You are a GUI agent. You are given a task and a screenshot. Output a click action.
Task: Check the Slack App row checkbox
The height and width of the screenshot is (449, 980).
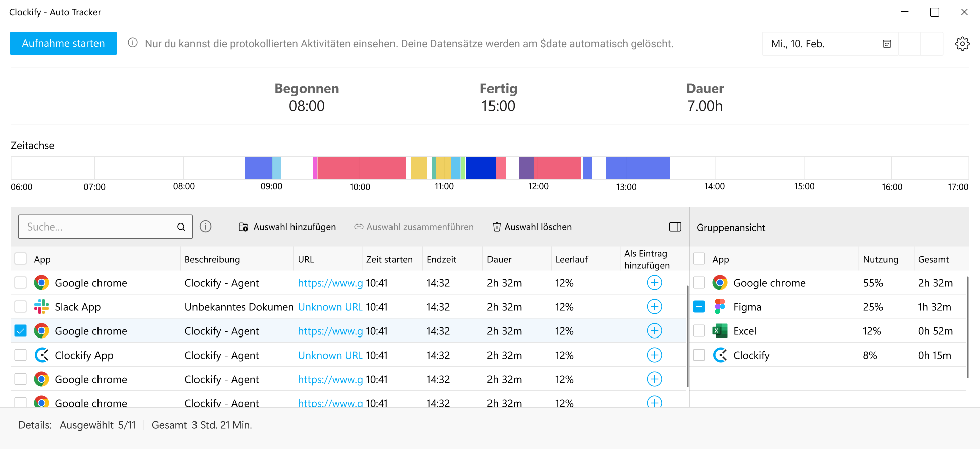click(21, 307)
